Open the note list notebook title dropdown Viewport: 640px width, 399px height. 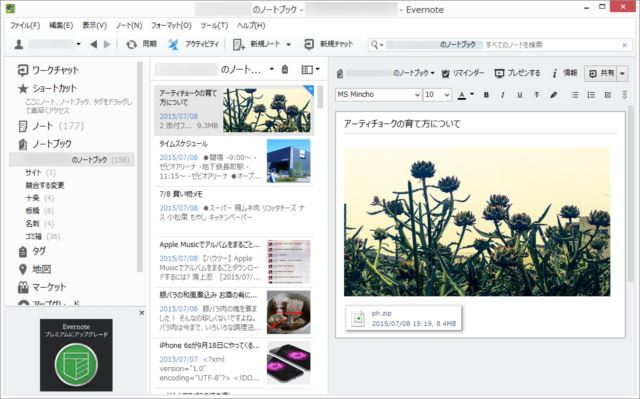coord(271,69)
